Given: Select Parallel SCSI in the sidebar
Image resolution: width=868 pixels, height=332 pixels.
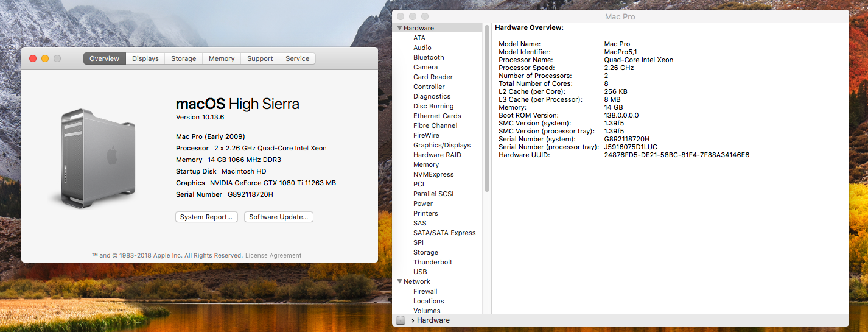Looking at the screenshot, I should 433,194.
